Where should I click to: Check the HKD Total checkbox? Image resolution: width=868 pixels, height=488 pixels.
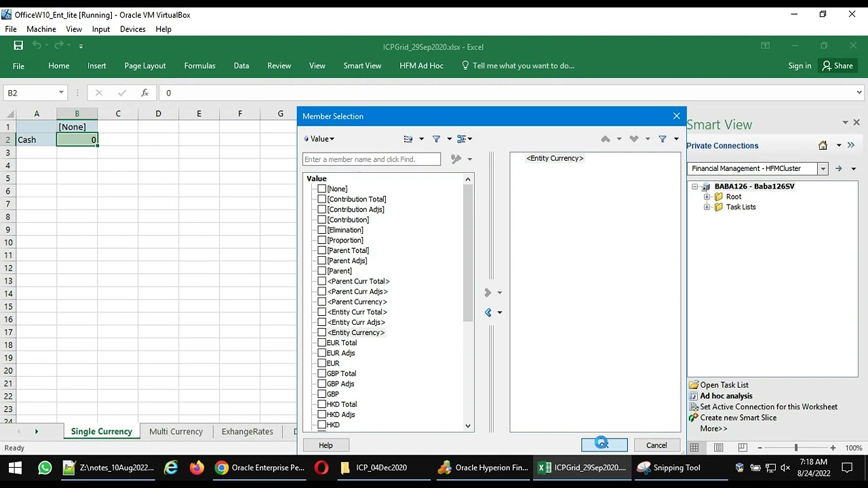[322, 404]
